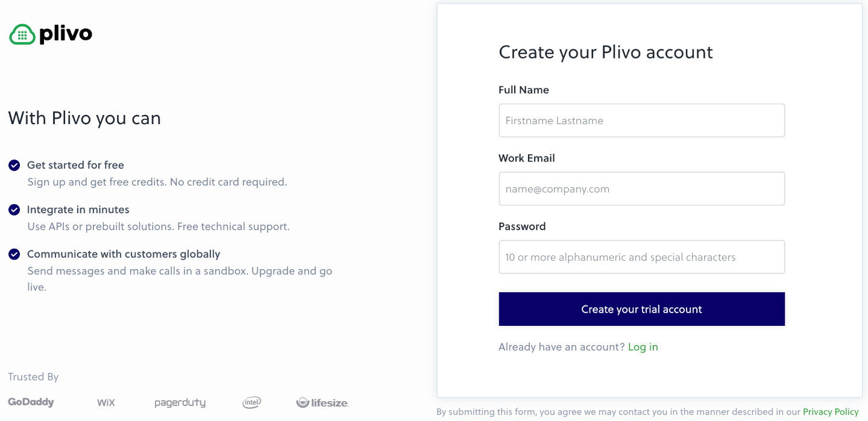Click the checkmark beside Get started for free
Screen dimensions: 868x421
[x=14, y=164]
